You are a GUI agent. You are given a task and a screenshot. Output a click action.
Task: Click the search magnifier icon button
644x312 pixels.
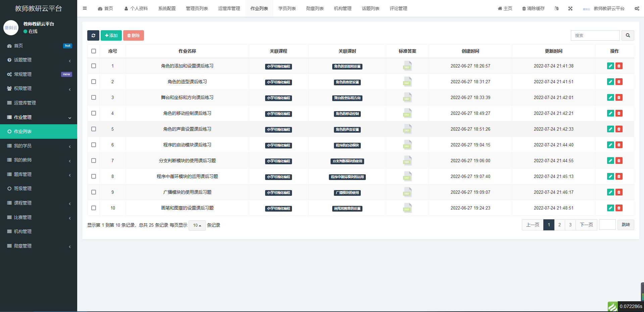628,36
